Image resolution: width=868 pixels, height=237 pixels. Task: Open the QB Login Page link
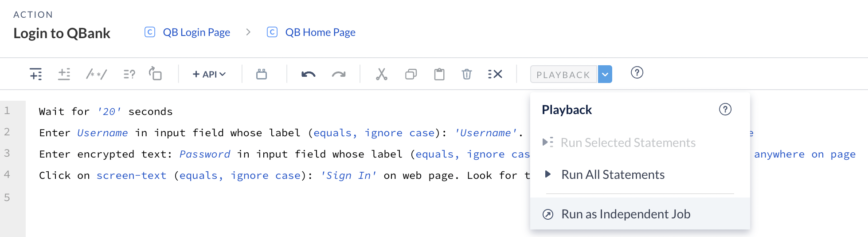click(196, 32)
